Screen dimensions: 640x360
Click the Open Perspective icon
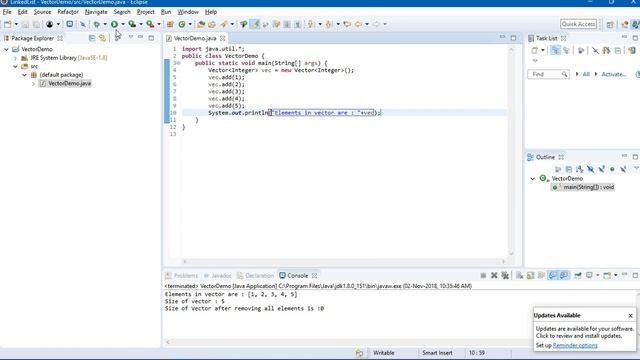(x=610, y=24)
